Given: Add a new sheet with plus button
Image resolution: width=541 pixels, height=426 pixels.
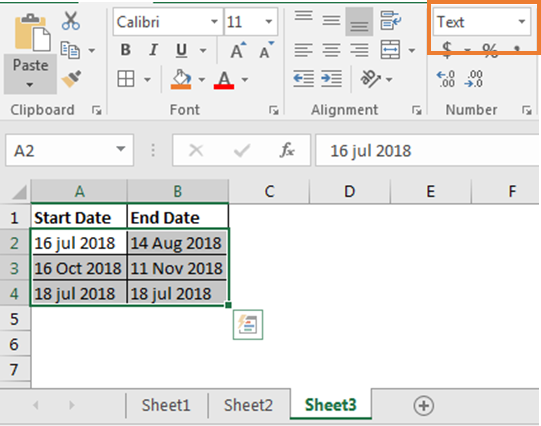Looking at the screenshot, I should point(423,406).
